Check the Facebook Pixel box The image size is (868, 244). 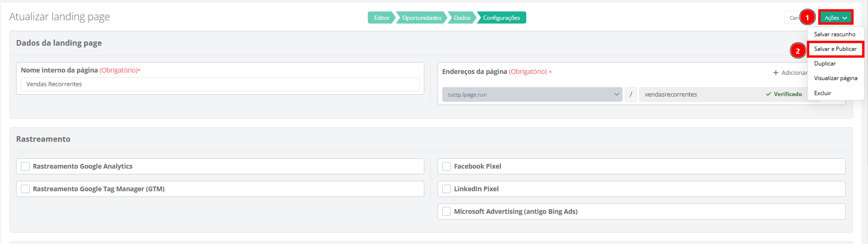[447, 166]
